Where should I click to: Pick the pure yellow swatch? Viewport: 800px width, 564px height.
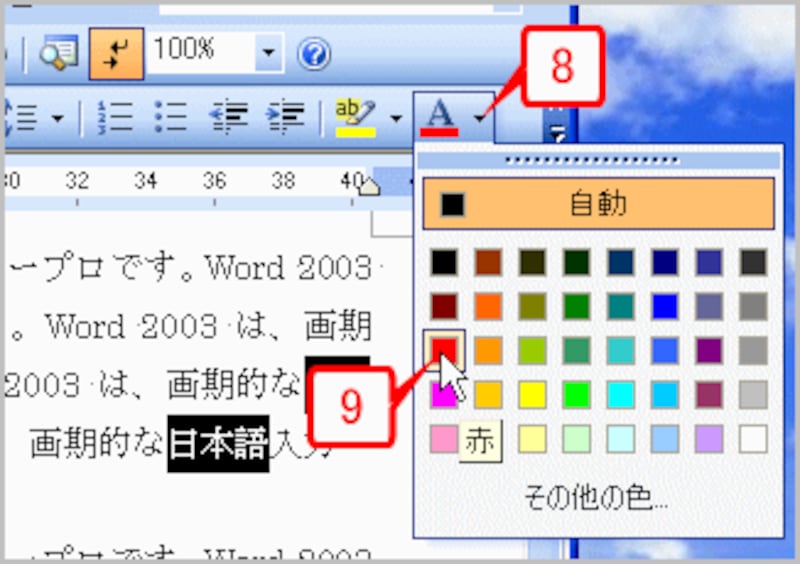[x=532, y=395]
